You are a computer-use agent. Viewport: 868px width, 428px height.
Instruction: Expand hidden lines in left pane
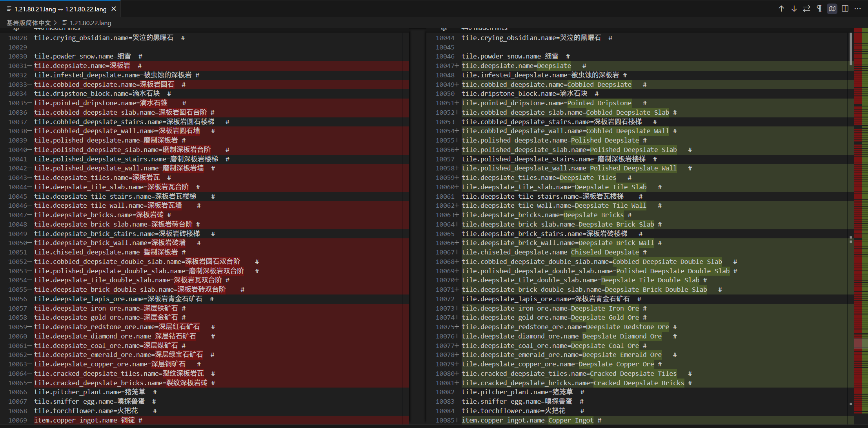[16, 29]
